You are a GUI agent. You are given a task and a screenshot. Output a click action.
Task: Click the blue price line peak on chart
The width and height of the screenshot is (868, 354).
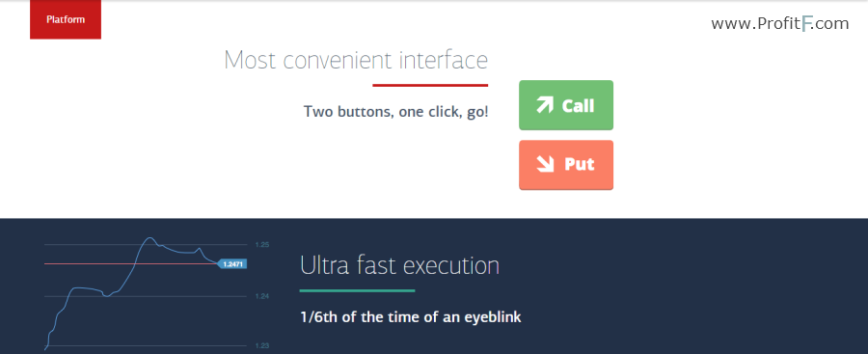149,239
